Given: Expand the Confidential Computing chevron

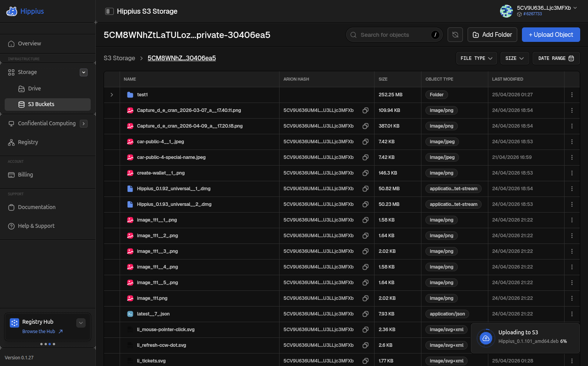Looking at the screenshot, I should click(x=84, y=124).
